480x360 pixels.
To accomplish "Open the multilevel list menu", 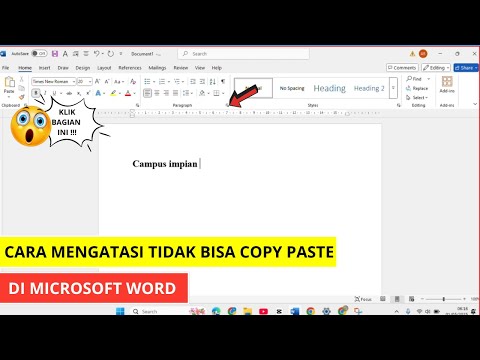I will tap(177, 81).
